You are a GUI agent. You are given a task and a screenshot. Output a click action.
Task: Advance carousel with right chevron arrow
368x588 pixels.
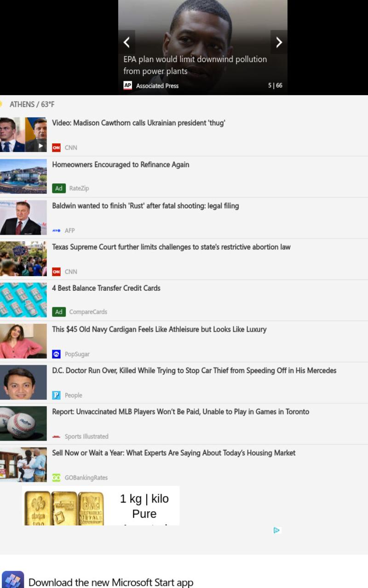click(279, 42)
